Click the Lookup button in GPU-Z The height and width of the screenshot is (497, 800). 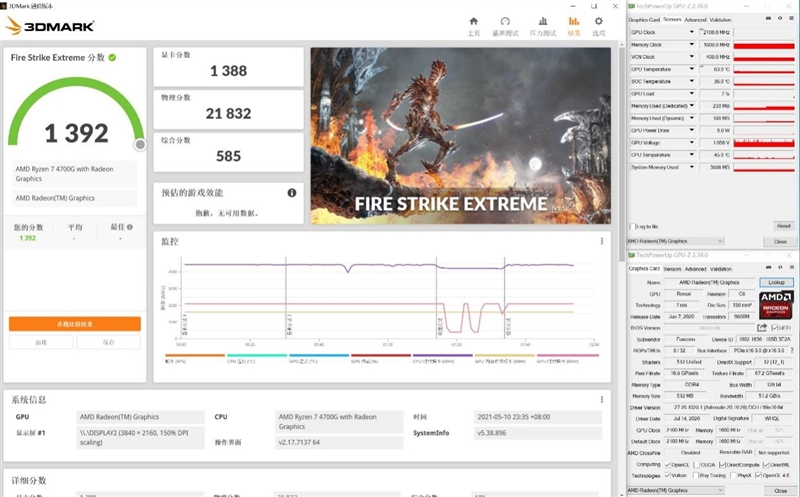coord(775,283)
